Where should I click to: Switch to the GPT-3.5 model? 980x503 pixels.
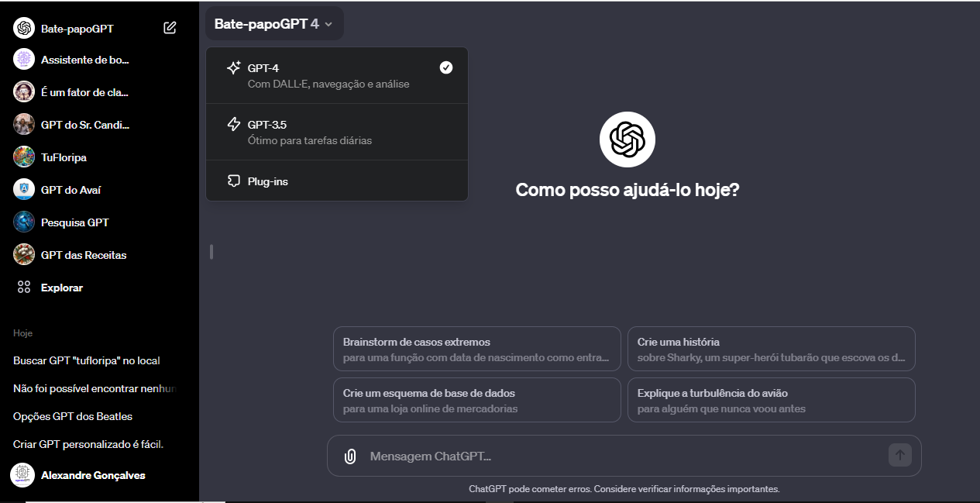(x=337, y=131)
